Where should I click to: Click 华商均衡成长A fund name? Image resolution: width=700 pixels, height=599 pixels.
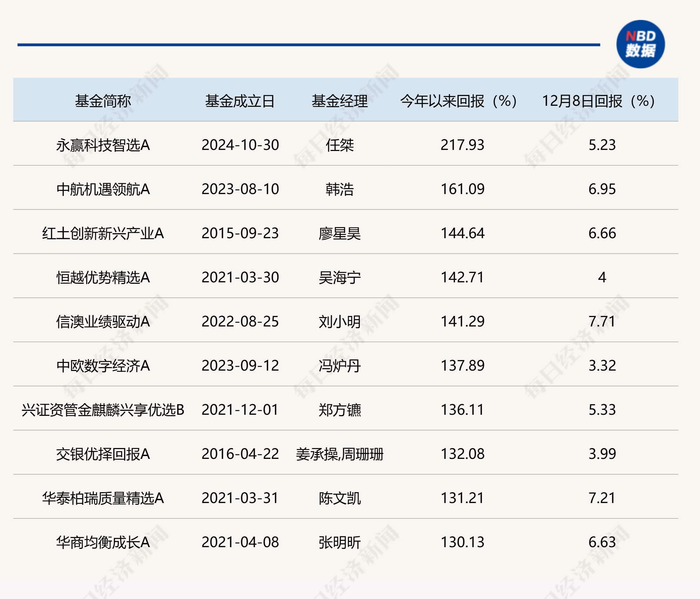103,542
